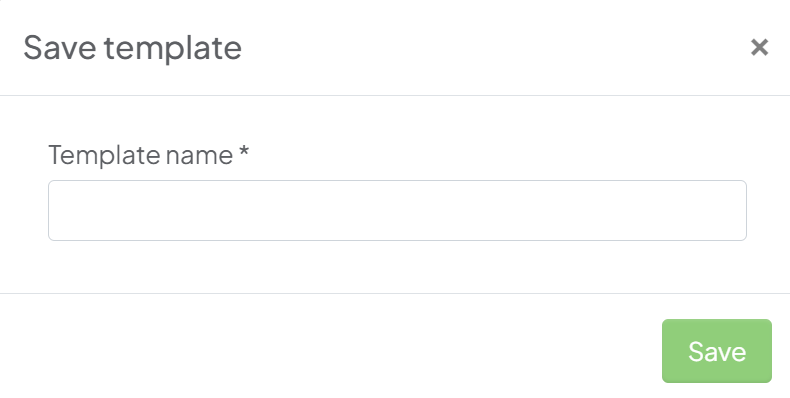Submit the template using the Save button
Screen dimensions: 790x398
[x=716, y=351]
